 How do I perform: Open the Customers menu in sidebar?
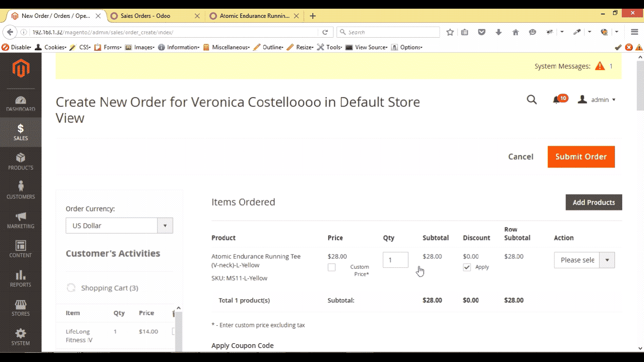click(21, 191)
